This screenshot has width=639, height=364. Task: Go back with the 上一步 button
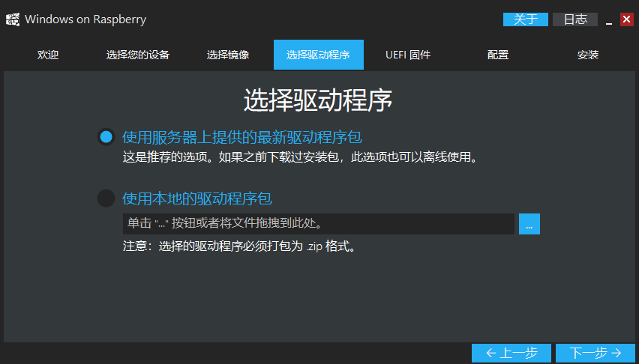tap(511, 353)
